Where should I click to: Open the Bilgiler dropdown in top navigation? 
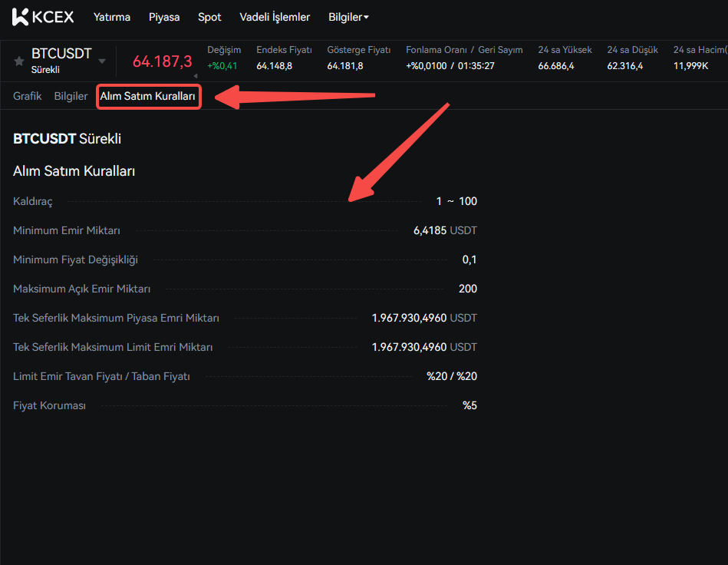(348, 17)
